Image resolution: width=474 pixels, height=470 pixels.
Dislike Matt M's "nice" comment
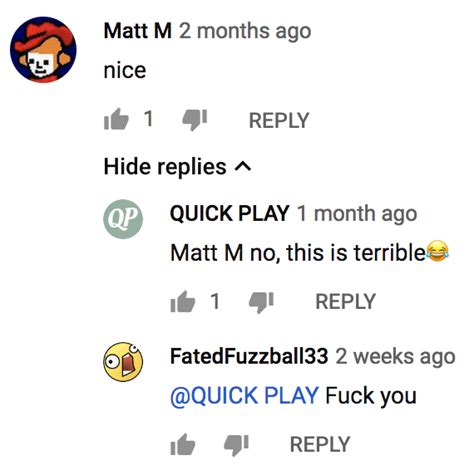click(195, 120)
